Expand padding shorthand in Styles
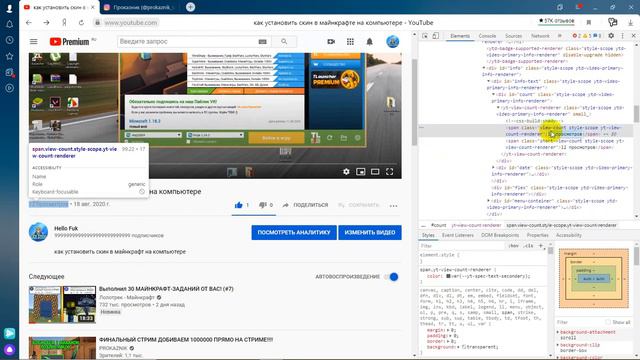Screen dimensions: 640x360 point(451,336)
